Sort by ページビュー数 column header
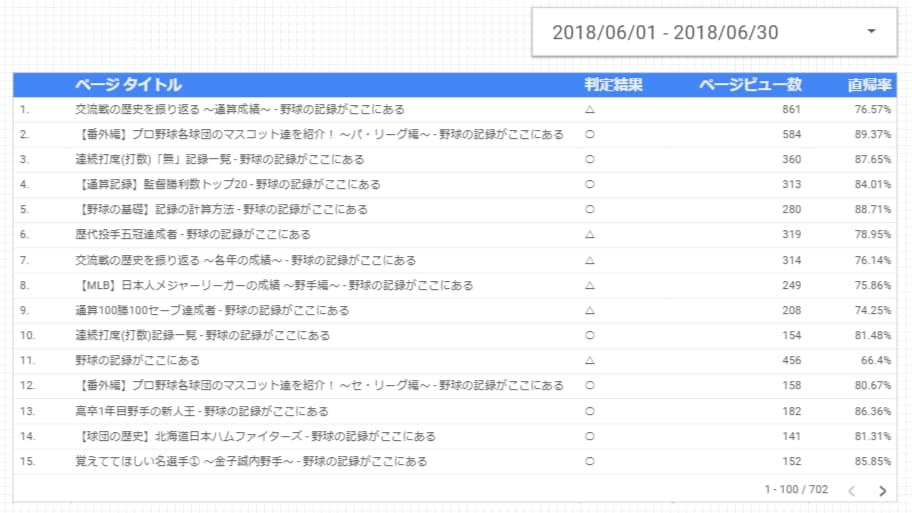The height and width of the screenshot is (513, 912). click(x=750, y=85)
